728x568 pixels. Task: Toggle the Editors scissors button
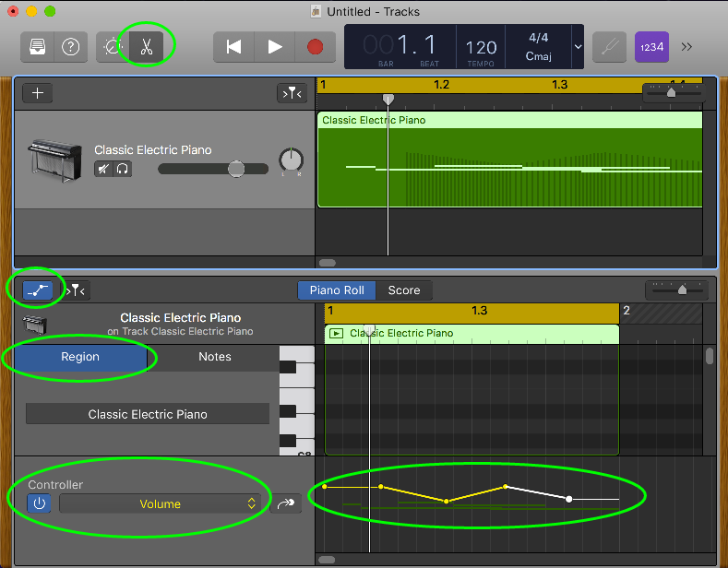(x=146, y=47)
